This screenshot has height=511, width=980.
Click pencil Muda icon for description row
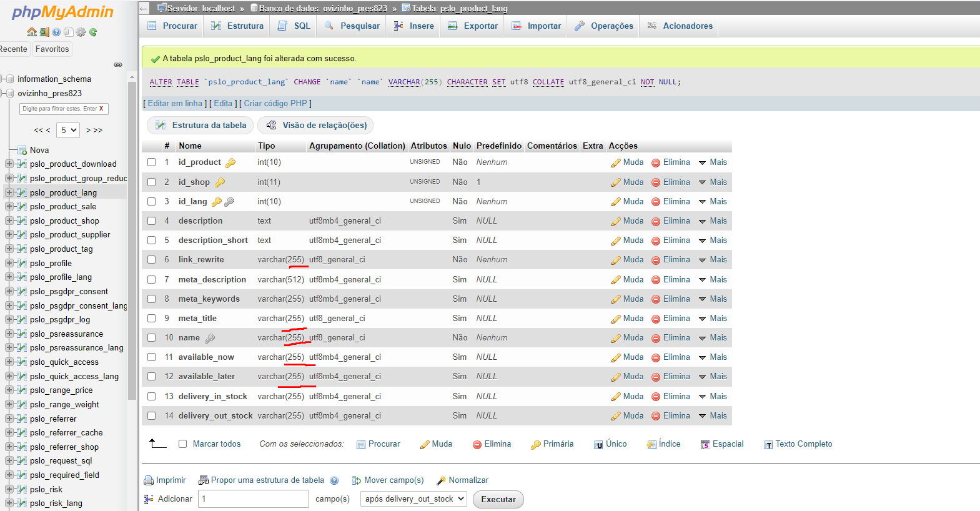616,221
